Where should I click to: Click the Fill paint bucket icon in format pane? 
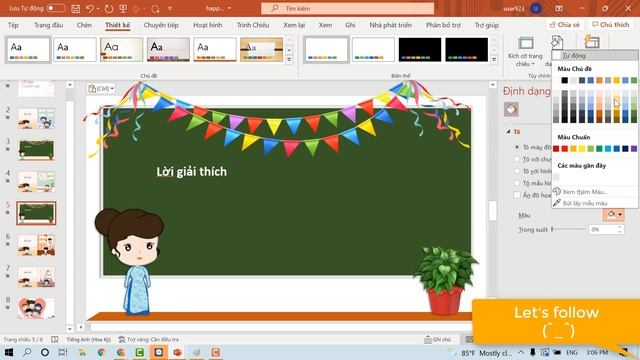[x=511, y=109]
